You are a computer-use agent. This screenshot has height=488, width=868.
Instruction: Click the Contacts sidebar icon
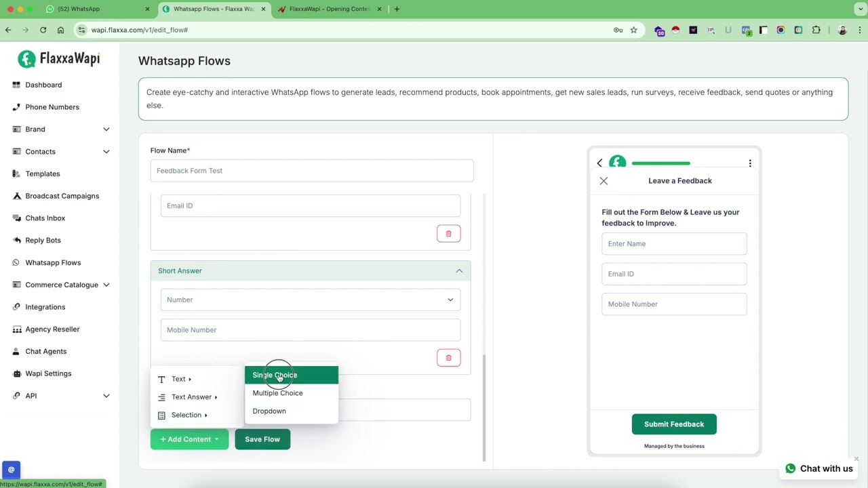click(16, 152)
